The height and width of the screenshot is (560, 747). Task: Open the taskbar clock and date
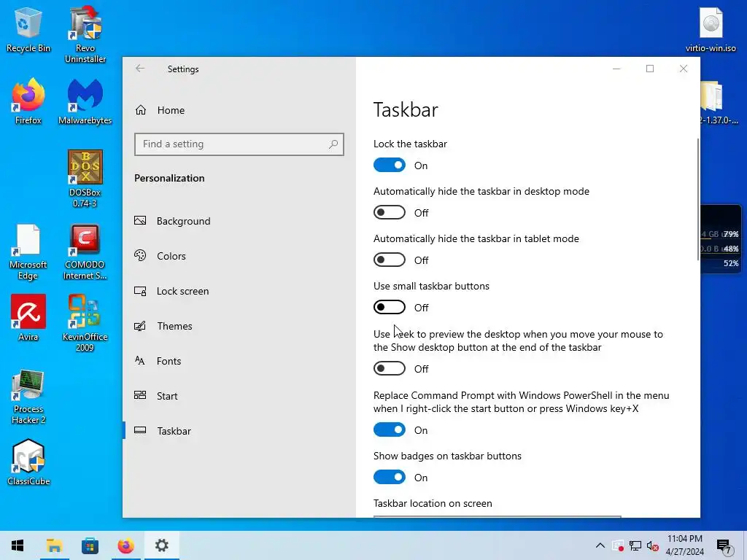click(x=684, y=545)
